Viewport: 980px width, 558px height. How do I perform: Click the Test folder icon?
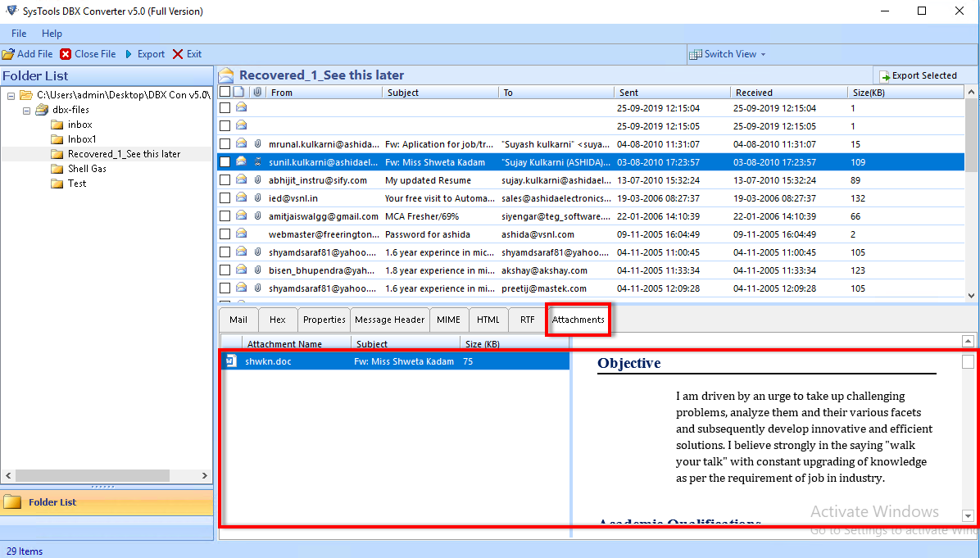click(57, 184)
